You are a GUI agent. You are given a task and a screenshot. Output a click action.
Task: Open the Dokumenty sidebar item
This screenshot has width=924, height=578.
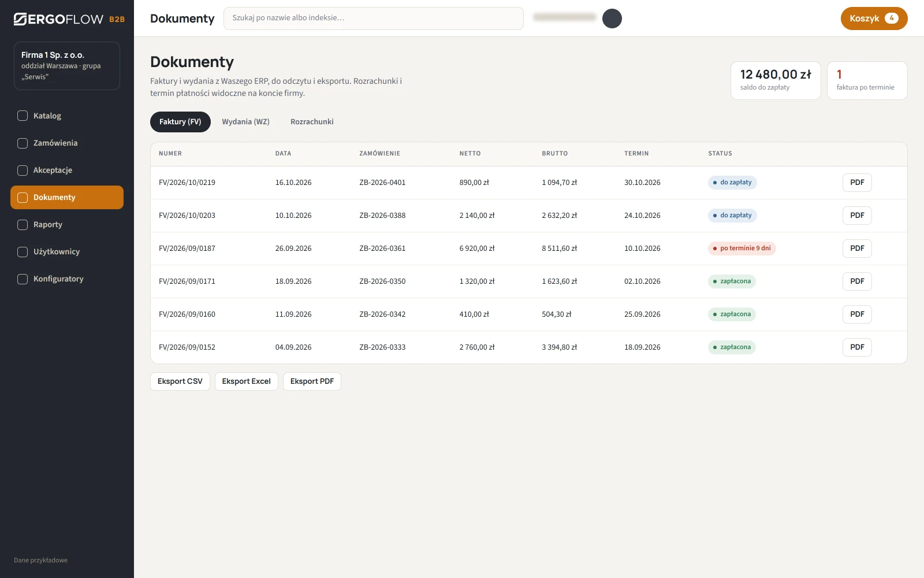67,197
